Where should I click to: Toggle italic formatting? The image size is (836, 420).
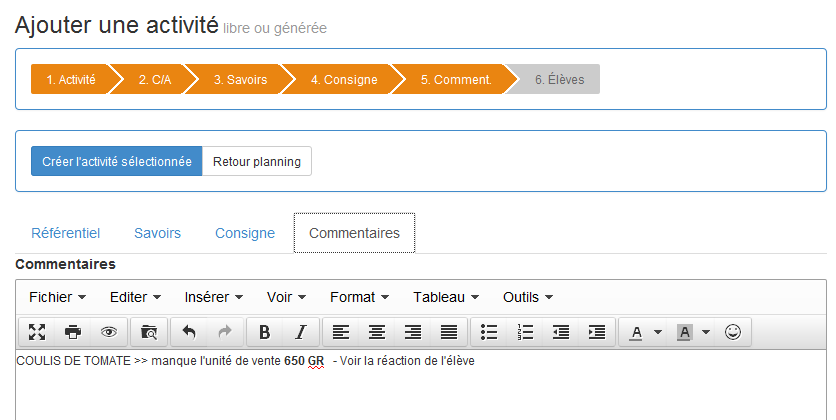pyautogui.click(x=301, y=332)
